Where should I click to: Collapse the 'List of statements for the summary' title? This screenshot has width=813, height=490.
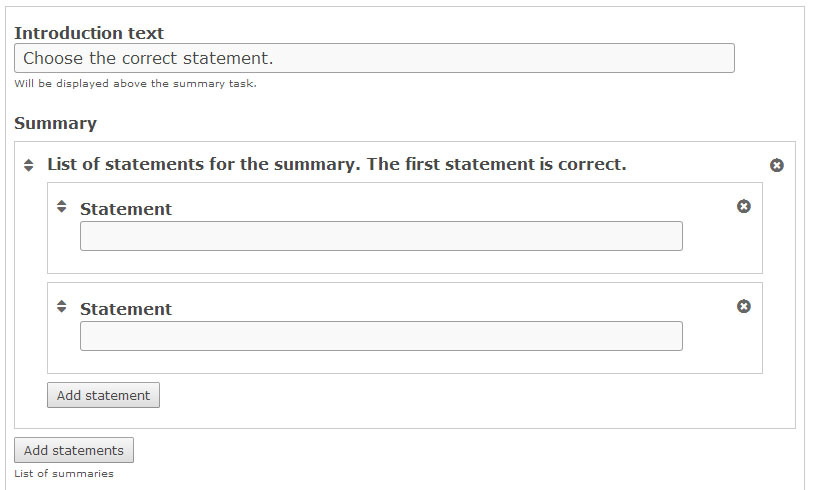click(336, 164)
